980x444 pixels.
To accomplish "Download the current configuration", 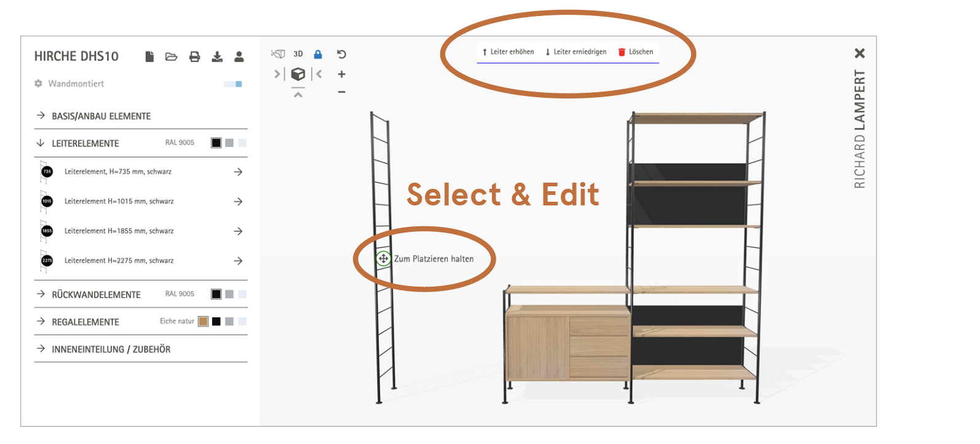I will (217, 57).
